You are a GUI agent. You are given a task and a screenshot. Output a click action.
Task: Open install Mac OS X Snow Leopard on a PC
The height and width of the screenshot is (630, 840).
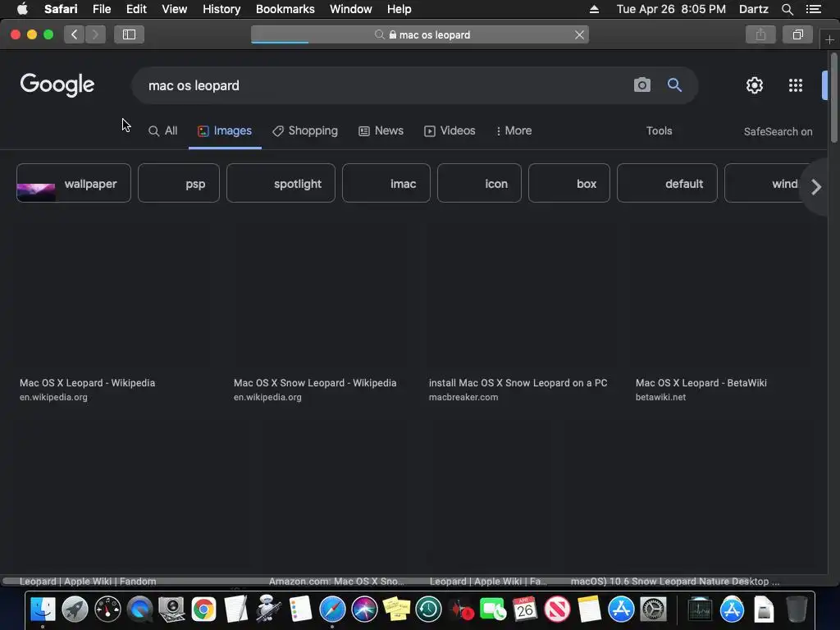click(518, 383)
